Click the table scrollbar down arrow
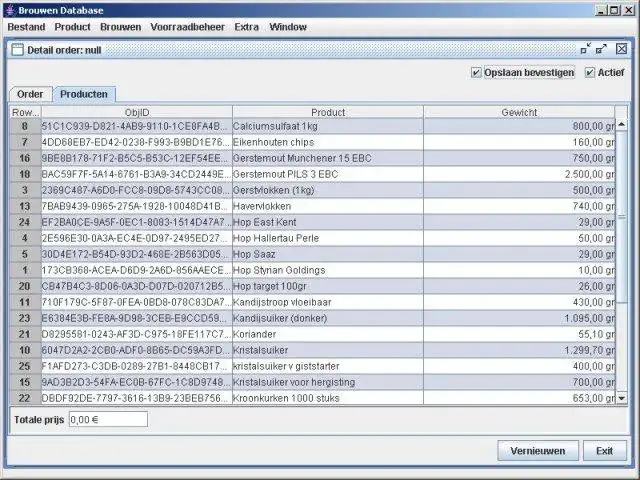 click(622, 398)
